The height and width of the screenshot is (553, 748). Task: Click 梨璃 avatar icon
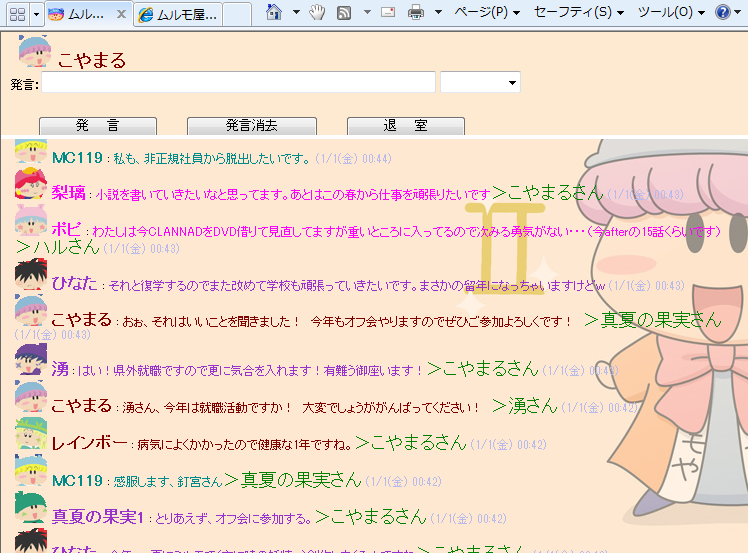click(31, 183)
